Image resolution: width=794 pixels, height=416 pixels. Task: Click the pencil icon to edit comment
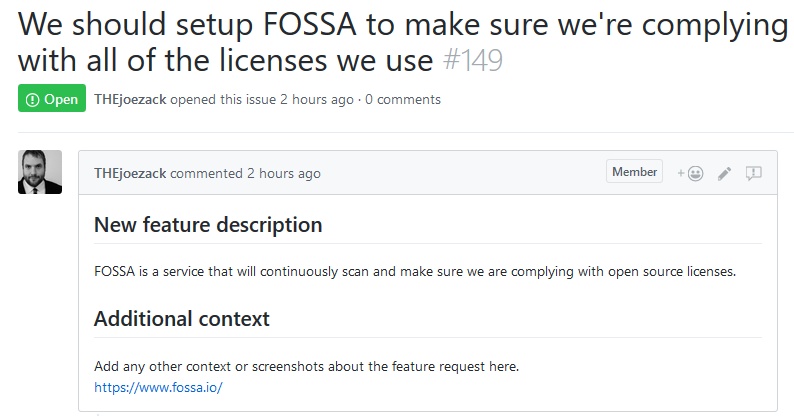point(725,173)
